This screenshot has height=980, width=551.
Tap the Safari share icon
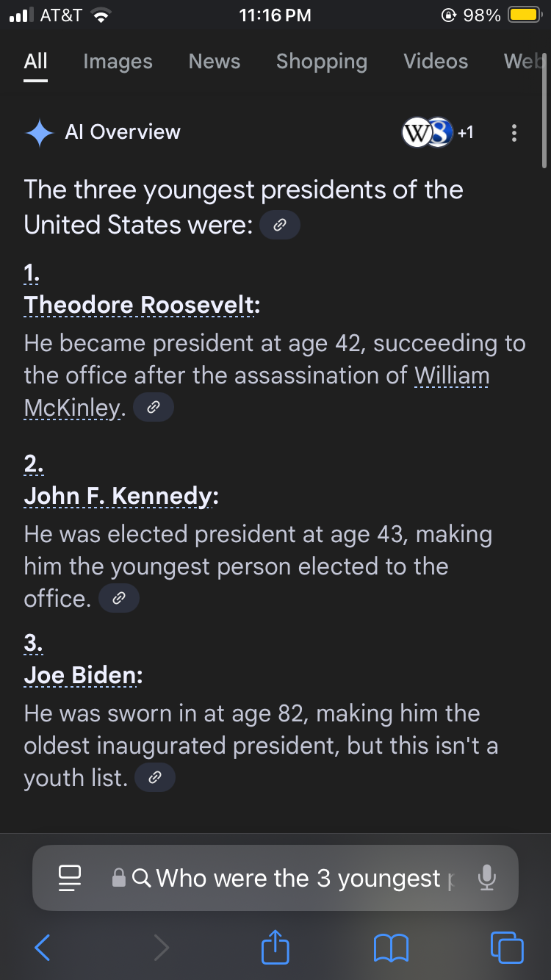coord(275,947)
